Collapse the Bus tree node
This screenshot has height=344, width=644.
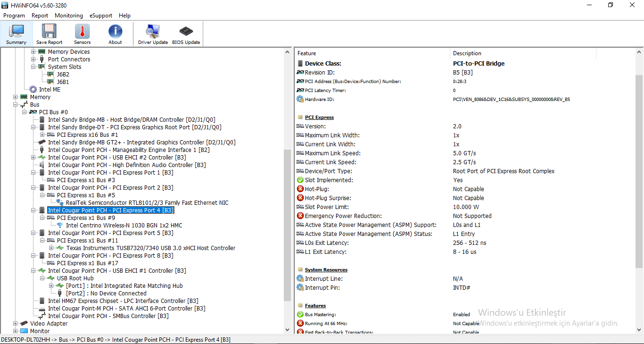[x=16, y=104]
